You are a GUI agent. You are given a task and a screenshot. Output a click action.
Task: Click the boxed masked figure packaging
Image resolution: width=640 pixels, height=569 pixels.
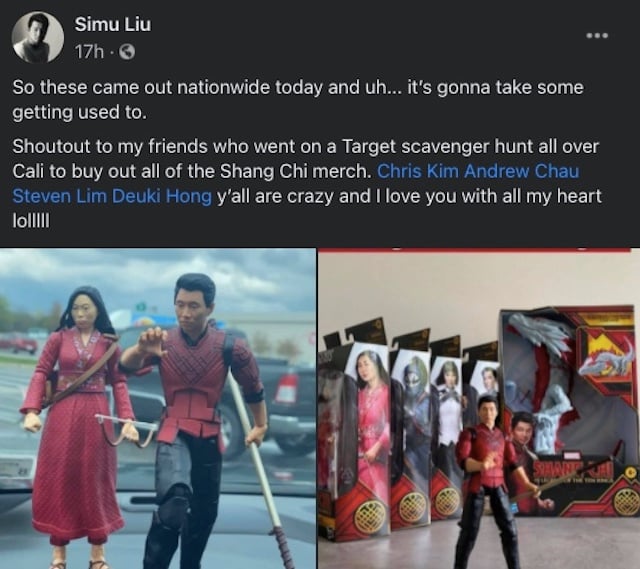coord(411,437)
